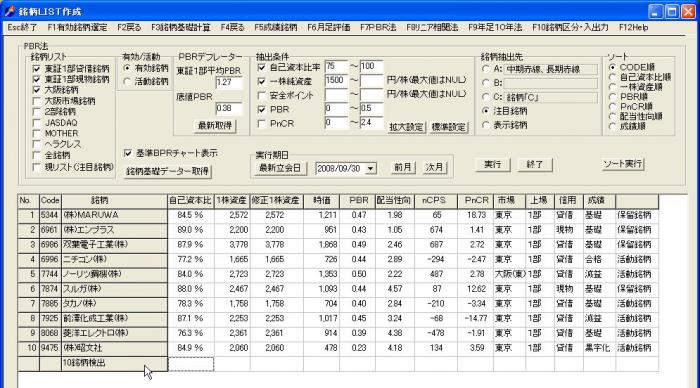This screenshot has height=388, width=700.
Task: Click ソート実行 button
Action: (623, 164)
